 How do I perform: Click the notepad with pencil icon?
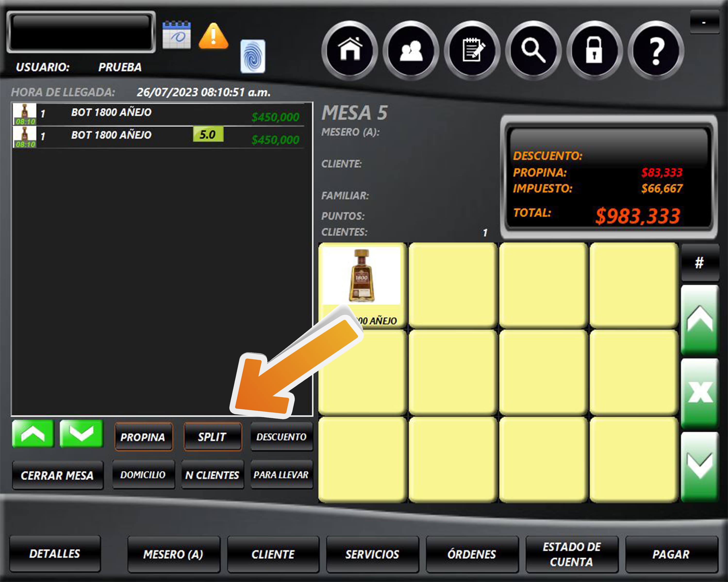tap(472, 50)
